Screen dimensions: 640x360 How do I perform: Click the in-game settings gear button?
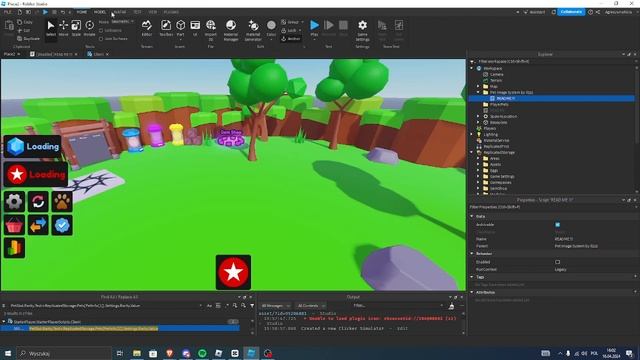(x=14, y=201)
